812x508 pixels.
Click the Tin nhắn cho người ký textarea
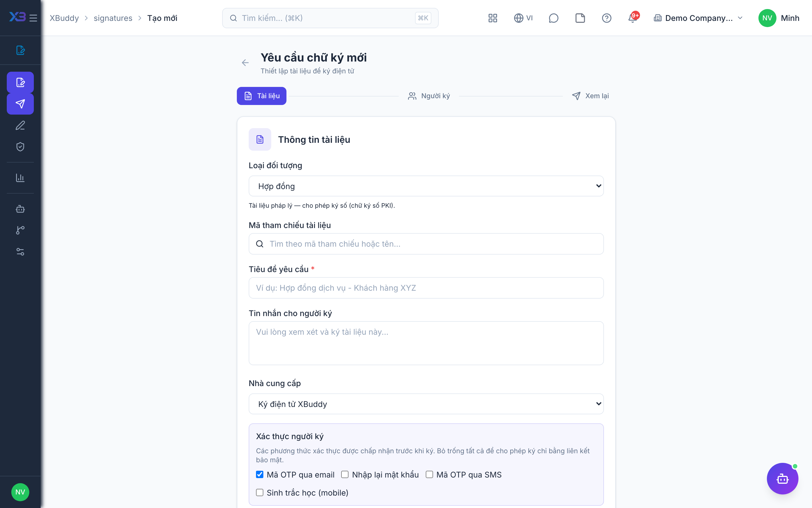tap(426, 343)
